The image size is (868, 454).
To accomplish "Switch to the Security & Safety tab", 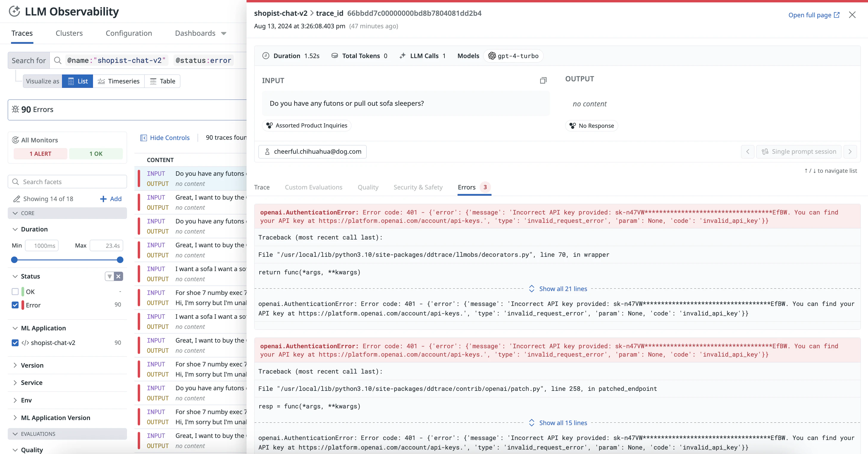I will point(418,187).
